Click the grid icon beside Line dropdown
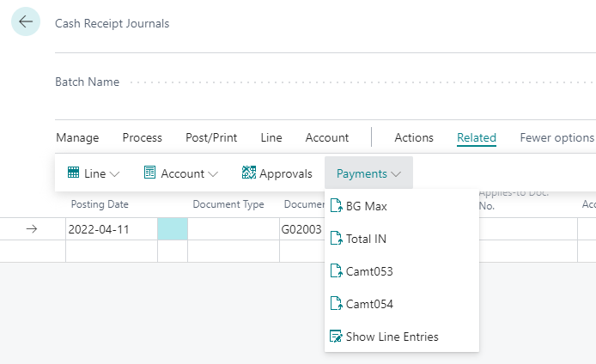This screenshot has height=364, width=596. pos(73,173)
